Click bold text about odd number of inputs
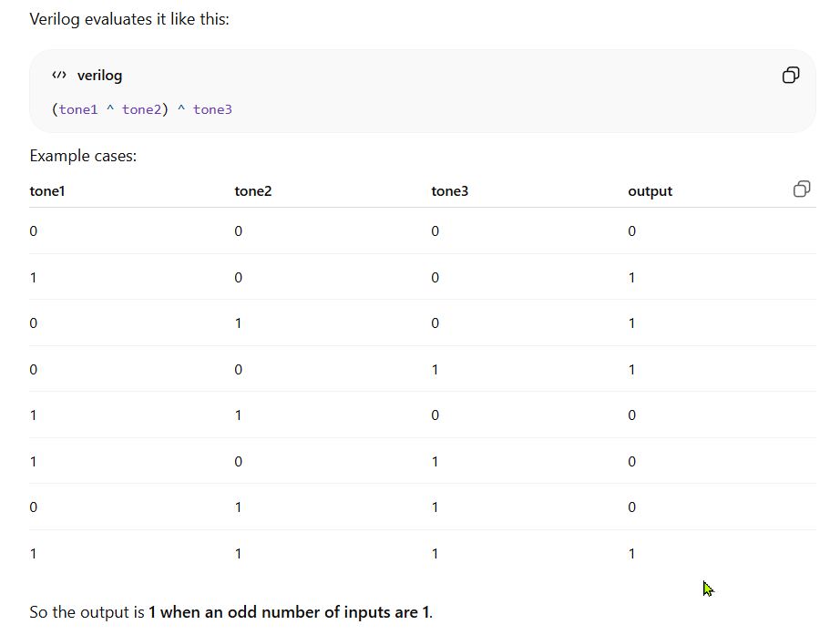The height and width of the screenshot is (635, 840). pos(289,612)
